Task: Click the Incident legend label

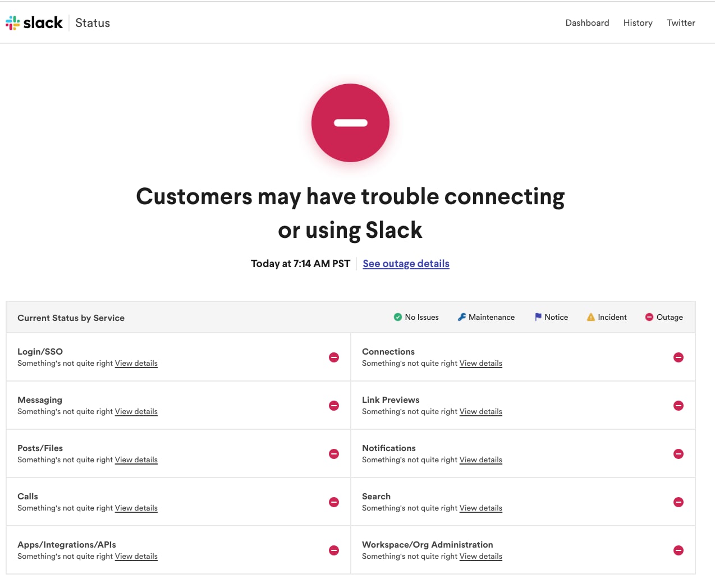Action: click(x=612, y=317)
